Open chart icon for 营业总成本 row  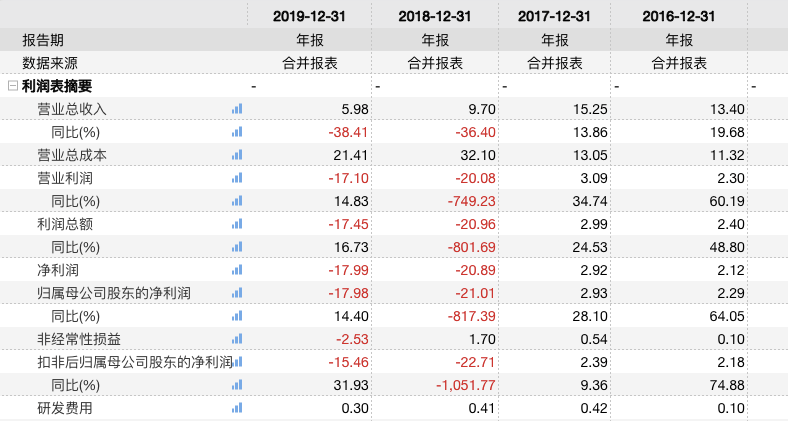[x=237, y=155]
